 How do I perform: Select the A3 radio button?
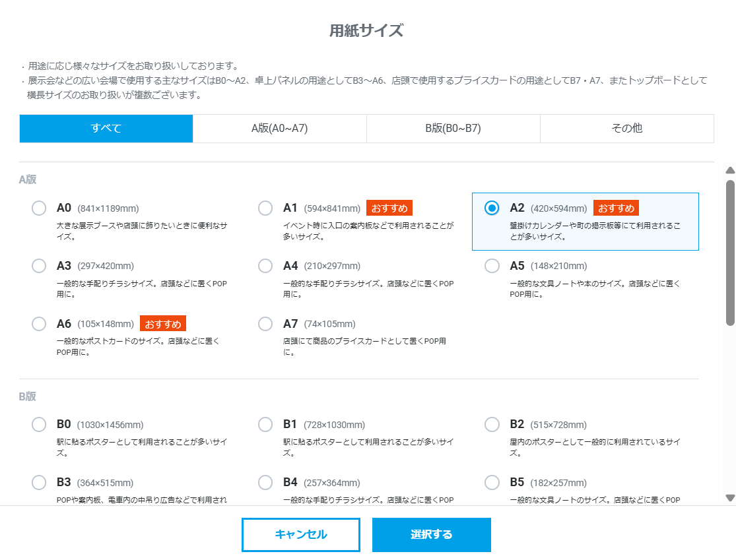(39, 266)
